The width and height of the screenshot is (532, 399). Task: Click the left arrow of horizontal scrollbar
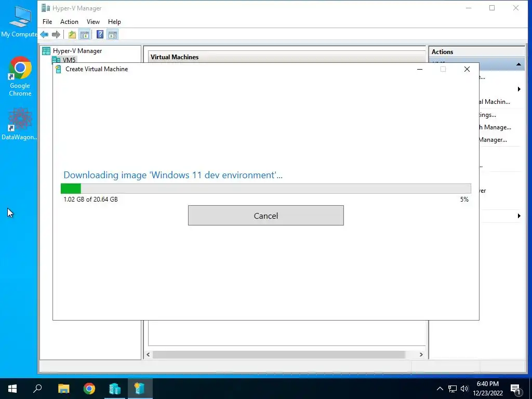coord(148,354)
